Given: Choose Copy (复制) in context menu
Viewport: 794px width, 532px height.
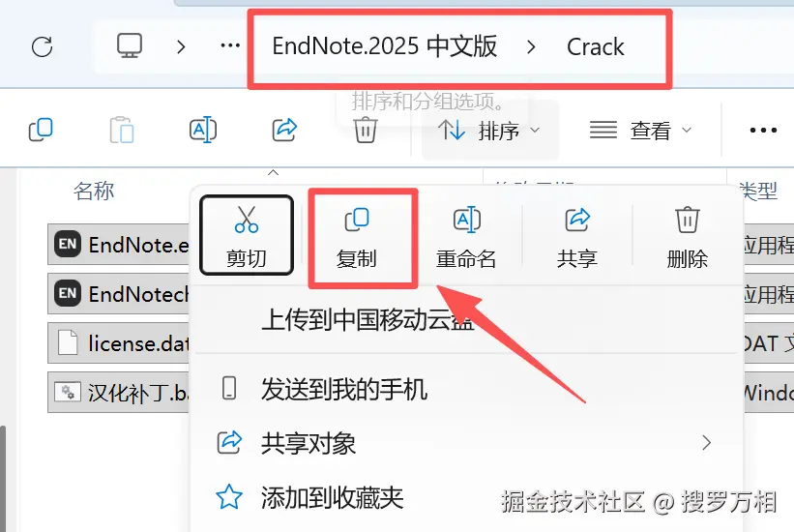Looking at the screenshot, I should coord(357,236).
